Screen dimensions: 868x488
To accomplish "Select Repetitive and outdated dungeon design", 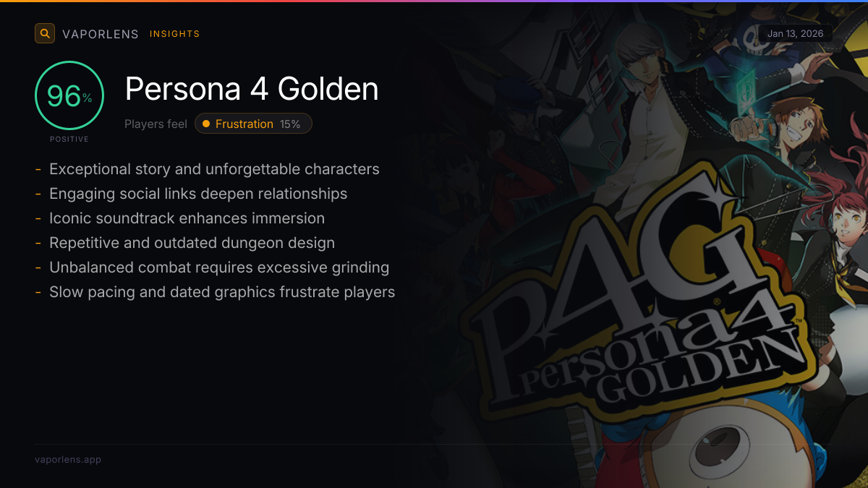I will (x=192, y=243).
